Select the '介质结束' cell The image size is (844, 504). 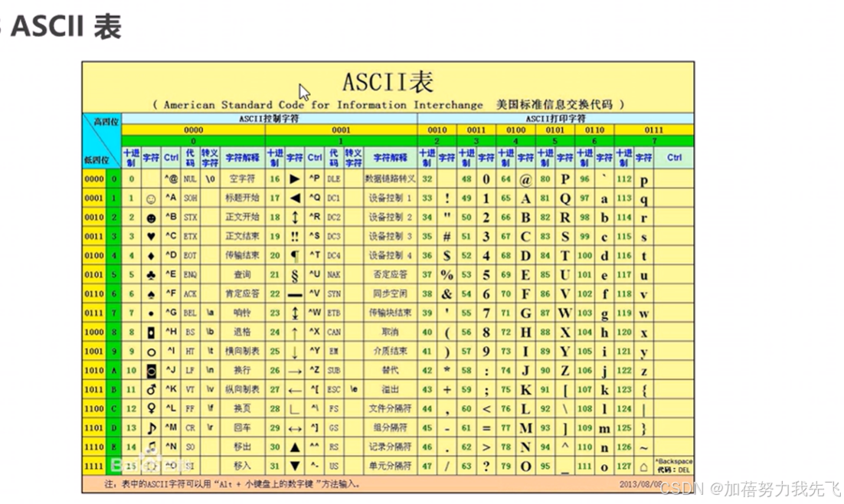tap(391, 351)
